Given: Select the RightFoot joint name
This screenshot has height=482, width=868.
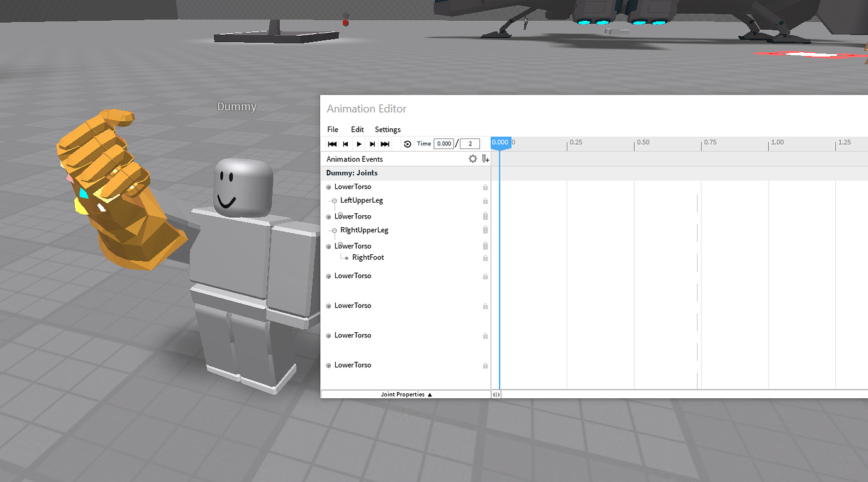Looking at the screenshot, I should coord(368,257).
